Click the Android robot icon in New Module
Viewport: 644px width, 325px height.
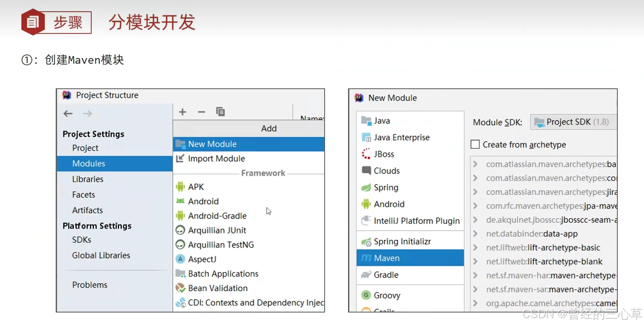pyautogui.click(x=366, y=204)
